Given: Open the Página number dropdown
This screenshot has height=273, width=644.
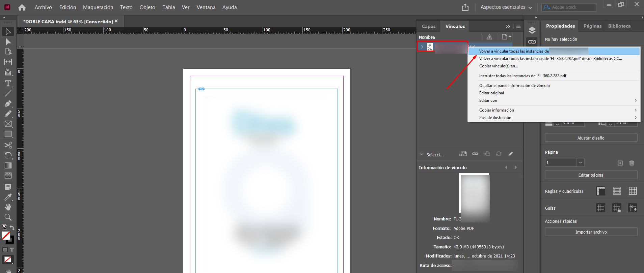Looking at the screenshot, I should (x=580, y=162).
